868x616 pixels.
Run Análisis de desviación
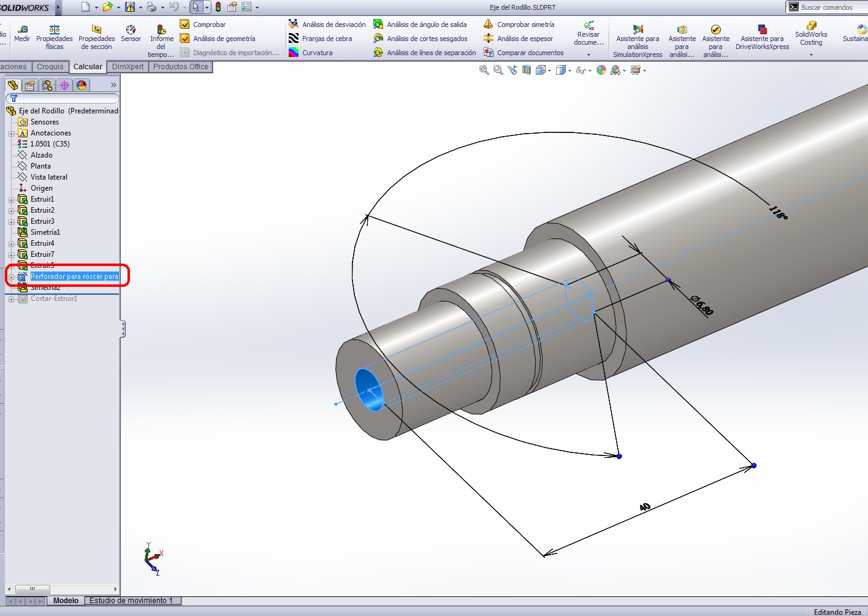pos(327,25)
